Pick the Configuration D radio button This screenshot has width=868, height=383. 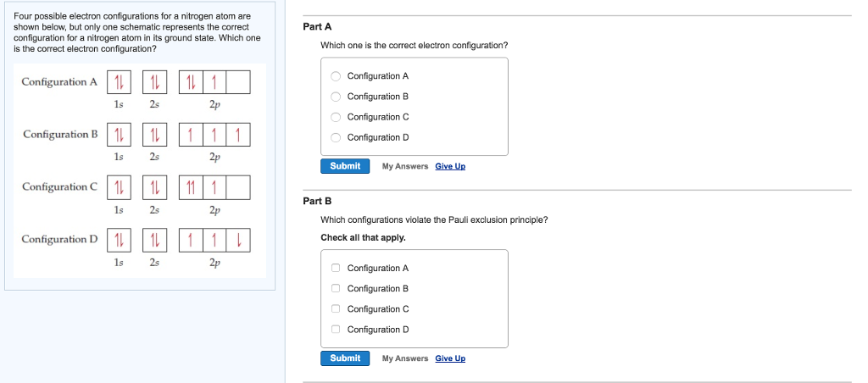(336, 137)
